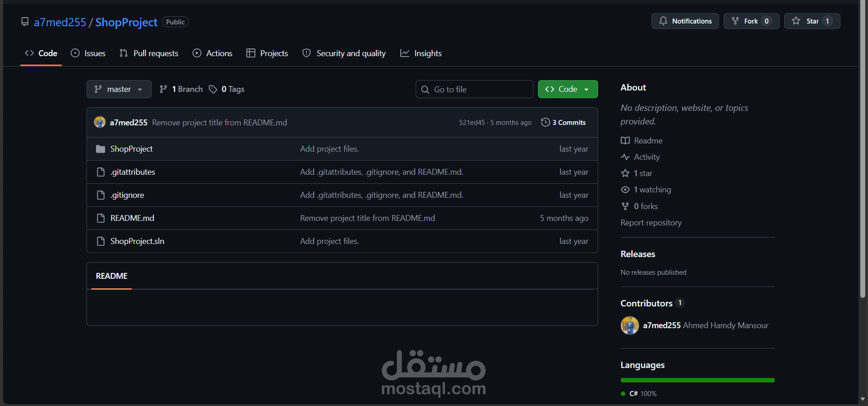Fork this repository using the Fork button

[751, 21]
